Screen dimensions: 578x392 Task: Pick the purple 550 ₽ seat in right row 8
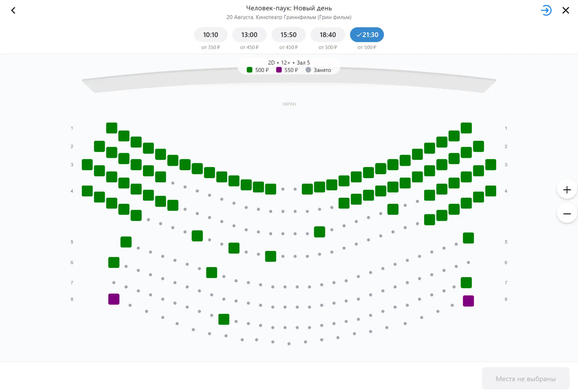pos(468,301)
